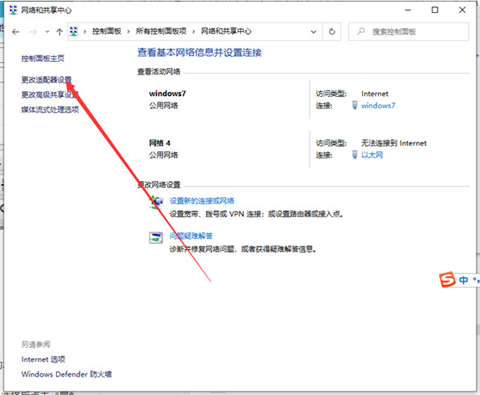Select 控制面板 in the breadcrumb path

(107, 31)
